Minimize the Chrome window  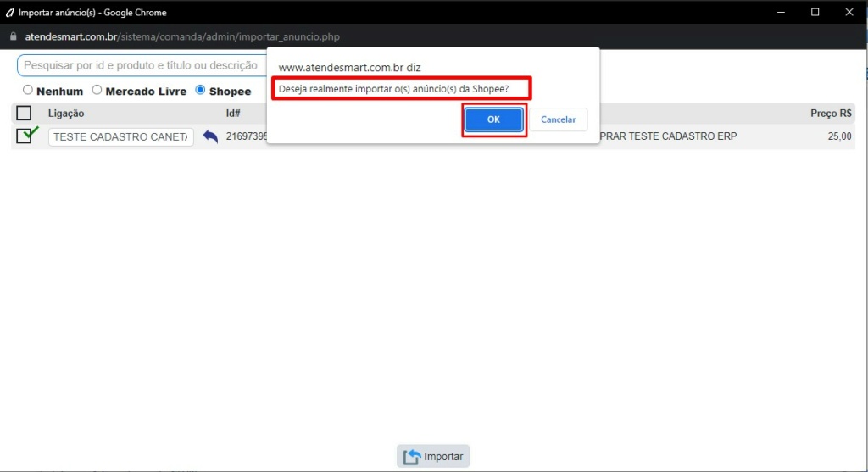(781, 12)
